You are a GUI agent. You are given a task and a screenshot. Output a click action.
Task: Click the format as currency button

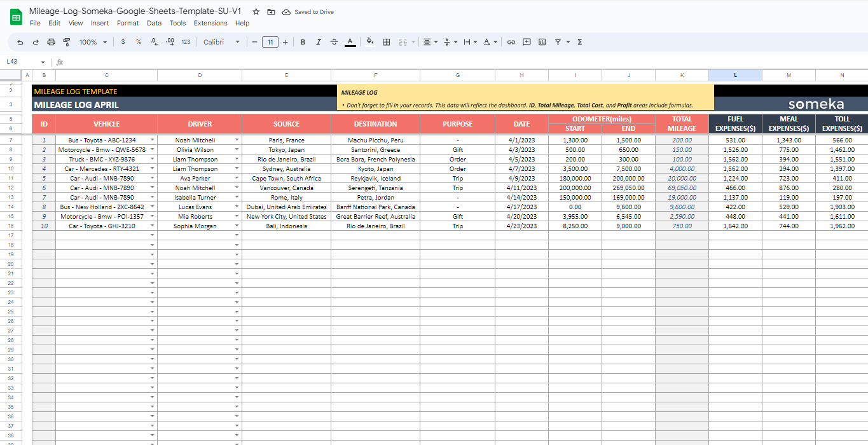pyautogui.click(x=123, y=43)
